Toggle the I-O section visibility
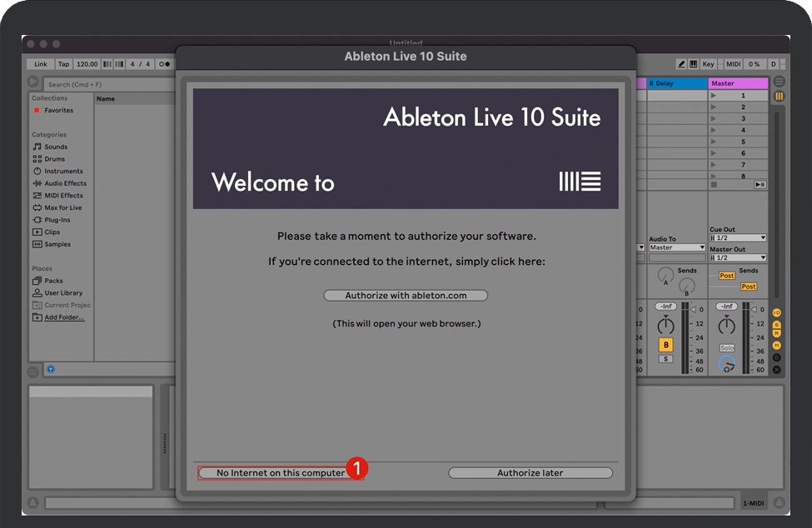Image resolution: width=812 pixels, height=528 pixels. [777, 312]
